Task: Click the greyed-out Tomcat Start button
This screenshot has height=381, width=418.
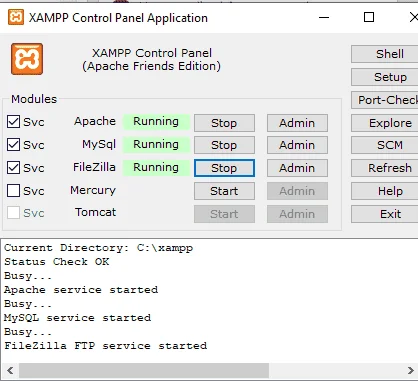Action: pyautogui.click(x=224, y=214)
